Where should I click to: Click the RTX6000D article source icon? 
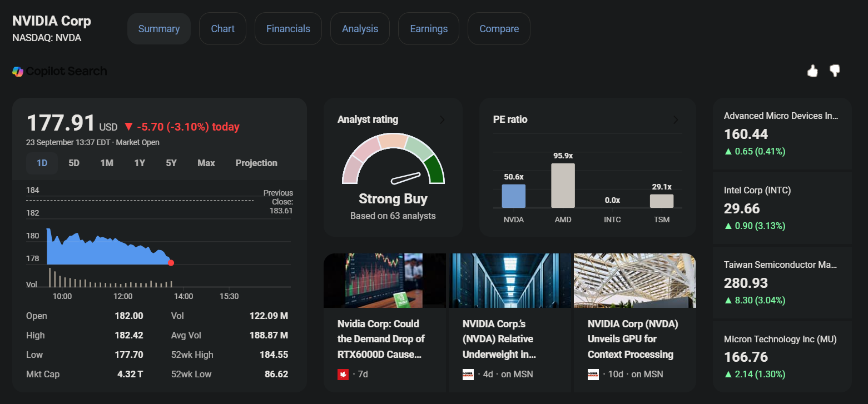pos(343,375)
